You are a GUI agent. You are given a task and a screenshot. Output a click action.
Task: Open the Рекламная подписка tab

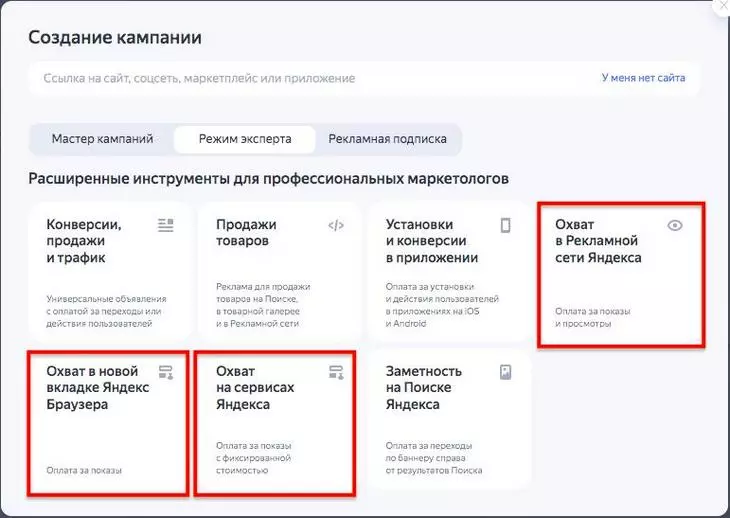[387, 139]
